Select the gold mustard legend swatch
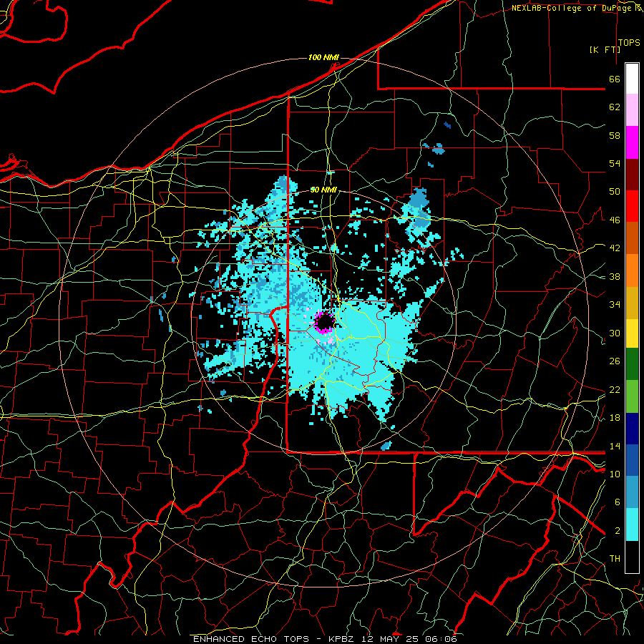This screenshot has width=644, height=644. tap(632, 303)
